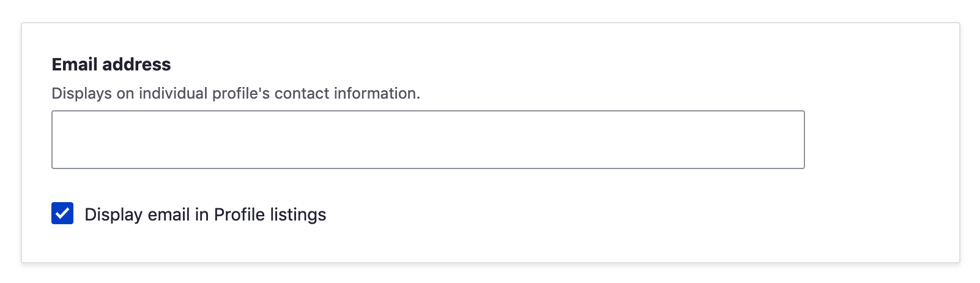Click "contact information" in the description line
980x283 pixels.
pyautogui.click(x=346, y=93)
